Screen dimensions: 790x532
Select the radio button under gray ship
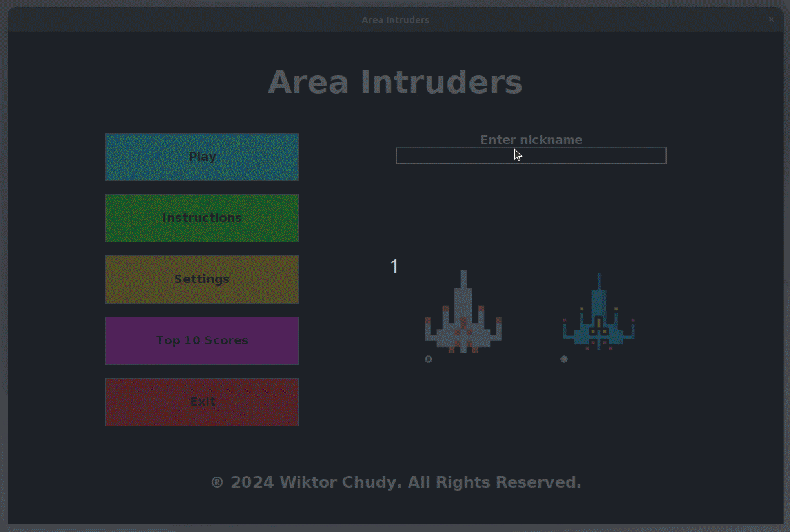(429, 359)
